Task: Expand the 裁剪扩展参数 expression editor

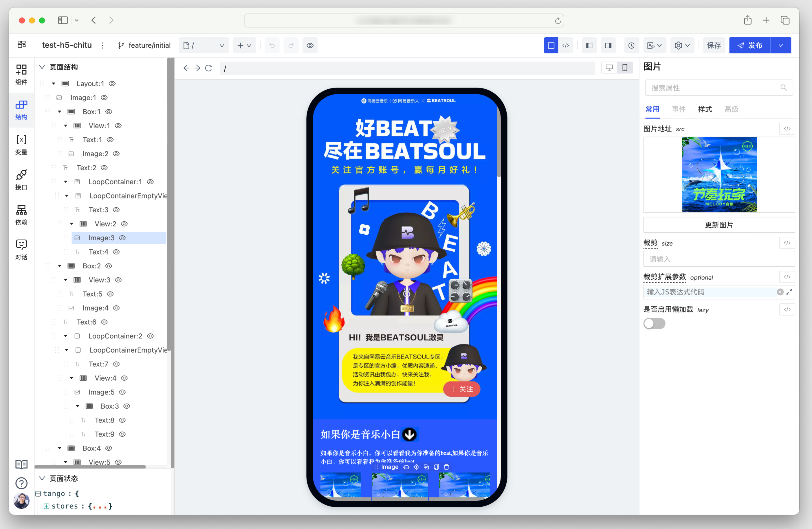Action: tap(789, 292)
